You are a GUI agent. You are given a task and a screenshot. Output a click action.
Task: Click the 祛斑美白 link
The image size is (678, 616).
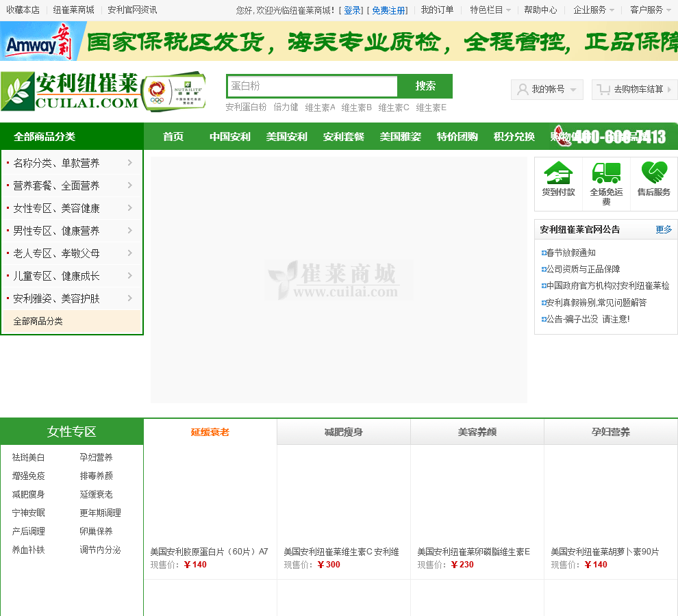29,457
